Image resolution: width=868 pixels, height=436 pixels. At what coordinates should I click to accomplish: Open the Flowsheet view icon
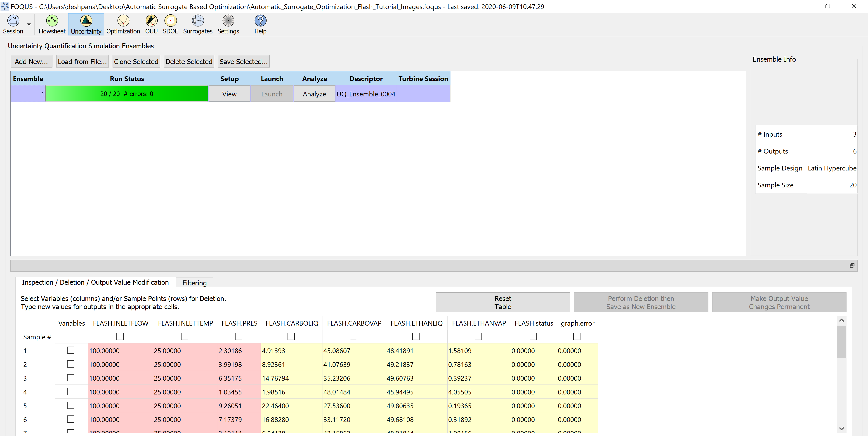[x=52, y=21]
